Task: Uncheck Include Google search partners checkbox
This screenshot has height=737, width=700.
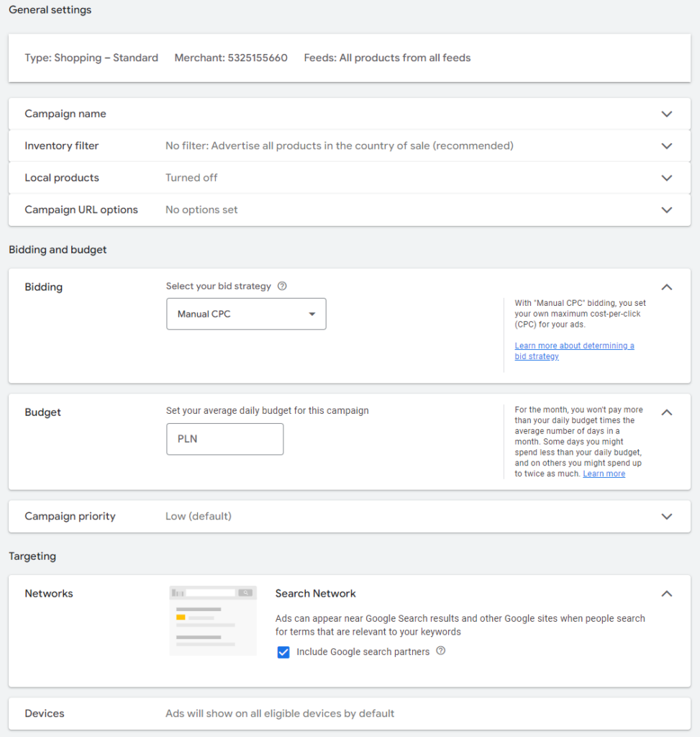Action: (283, 652)
